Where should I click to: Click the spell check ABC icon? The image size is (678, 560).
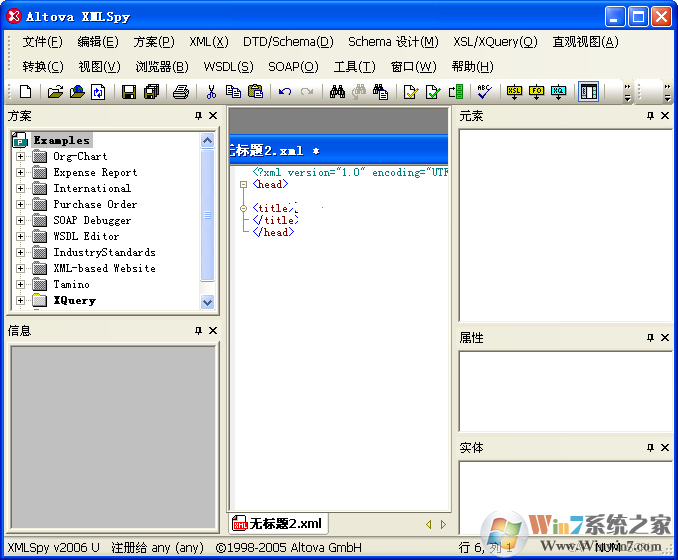pos(484,92)
